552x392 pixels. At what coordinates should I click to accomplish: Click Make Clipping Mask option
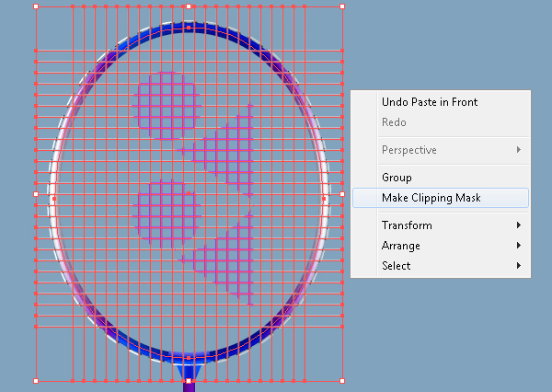point(441,198)
